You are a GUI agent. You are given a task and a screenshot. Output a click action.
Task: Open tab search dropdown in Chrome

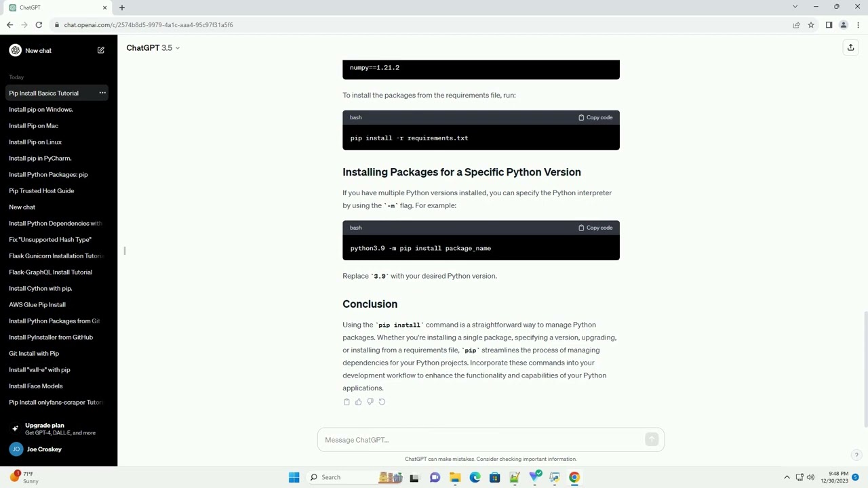(795, 7)
